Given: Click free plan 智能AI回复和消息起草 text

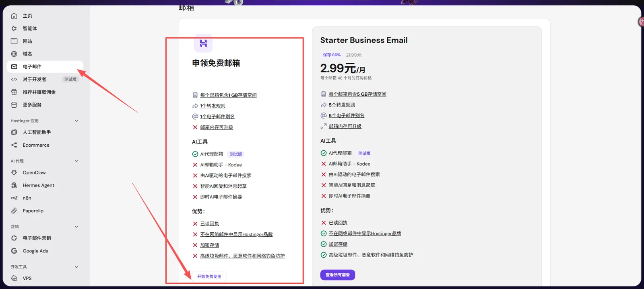Looking at the screenshot, I should tap(223, 186).
